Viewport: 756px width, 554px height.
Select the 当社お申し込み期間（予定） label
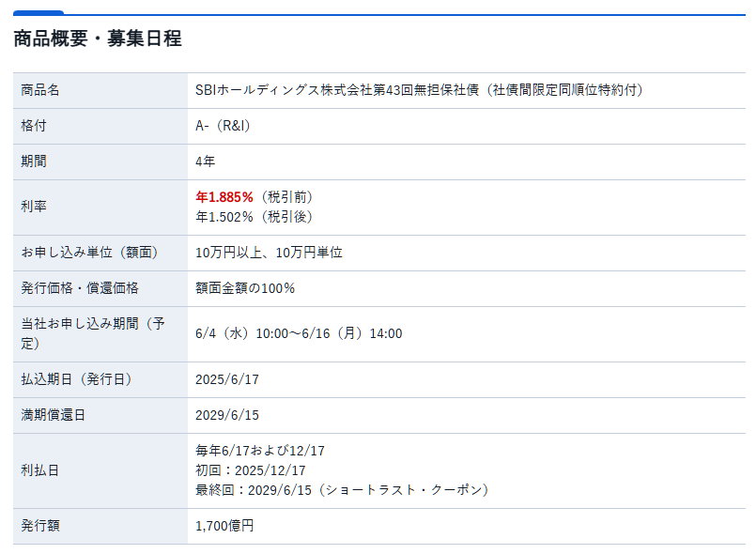[93, 333]
